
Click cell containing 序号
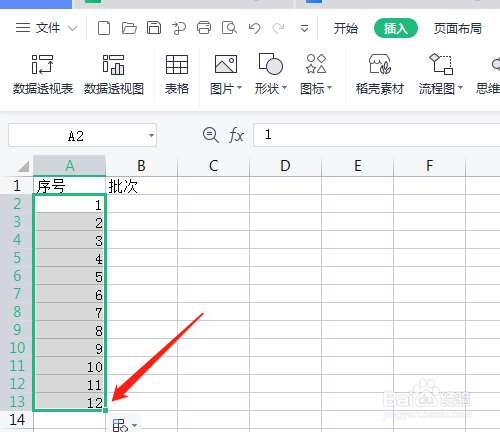tap(69, 185)
